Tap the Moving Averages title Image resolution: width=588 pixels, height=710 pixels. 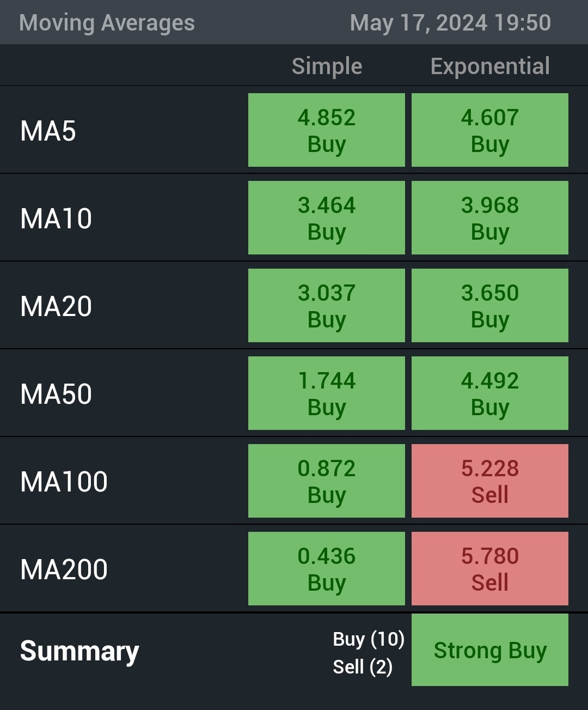pos(107,23)
